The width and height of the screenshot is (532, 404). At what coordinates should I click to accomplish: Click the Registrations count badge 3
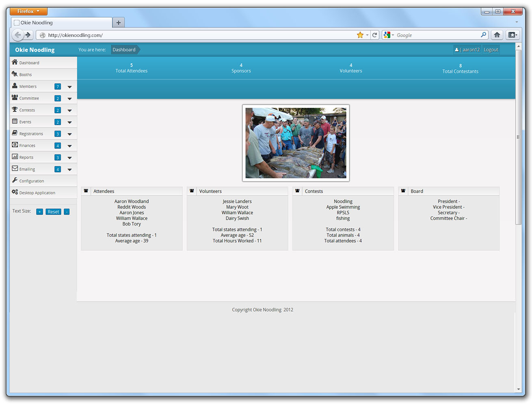tap(58, 134)
